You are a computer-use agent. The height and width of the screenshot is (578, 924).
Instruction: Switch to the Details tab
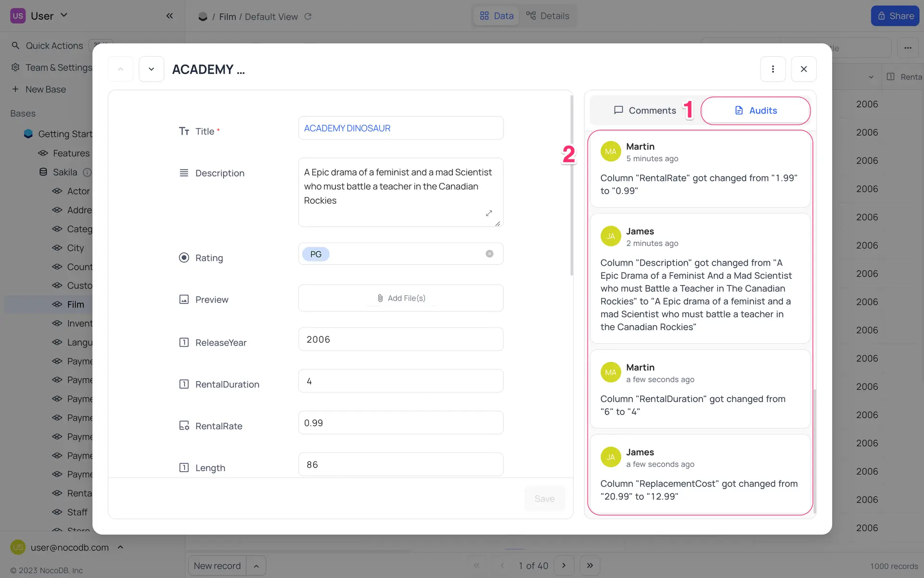(548, 16)
